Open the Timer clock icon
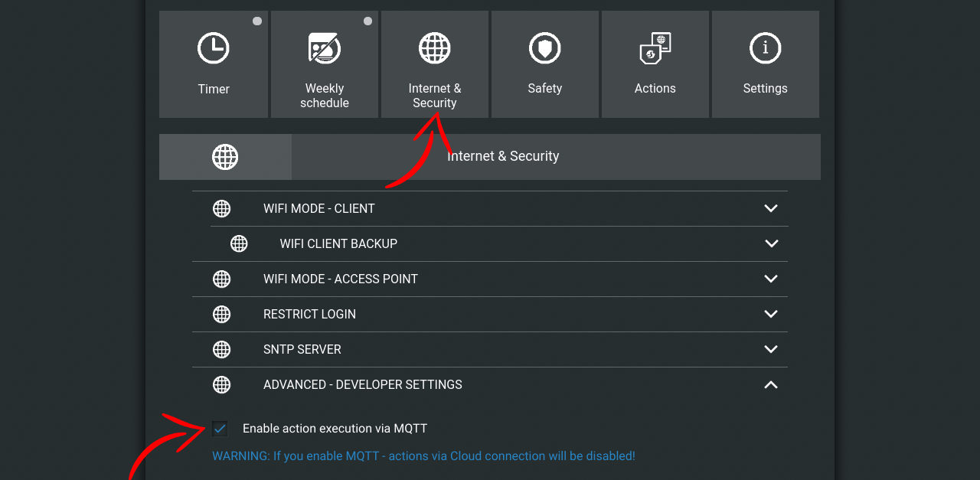 click(x=213, y=48)
